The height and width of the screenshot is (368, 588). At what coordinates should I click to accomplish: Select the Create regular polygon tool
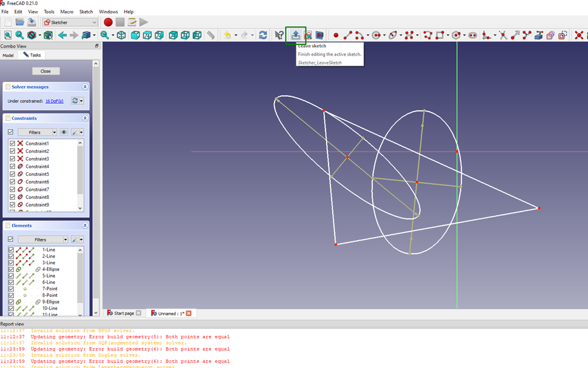(456, 35)
